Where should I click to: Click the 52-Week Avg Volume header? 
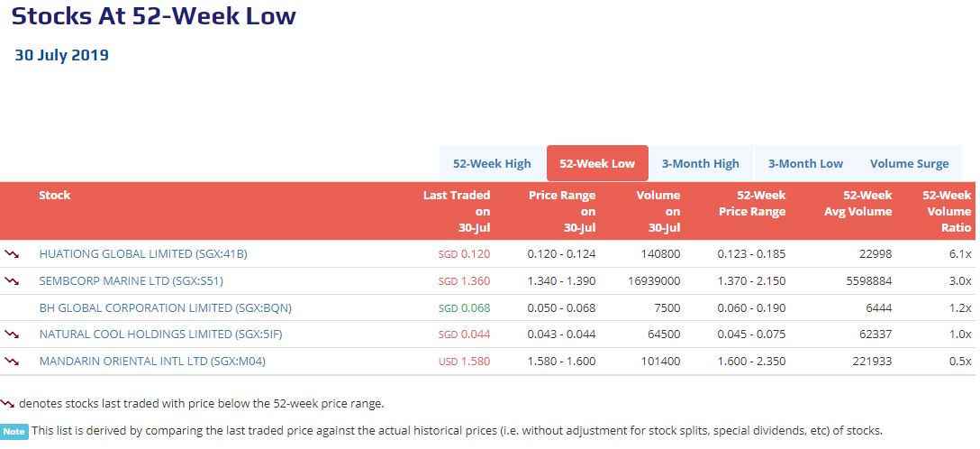(x=857, y=203)
